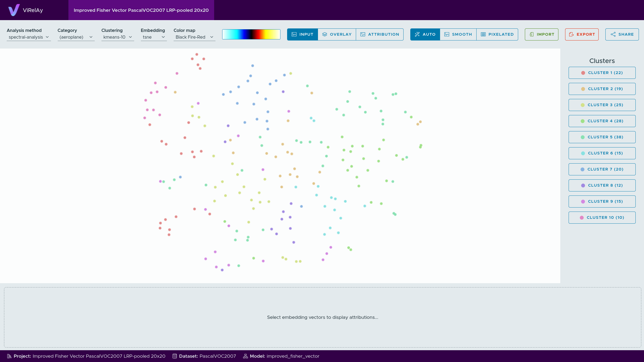Image resolution: width=644 pixels, height=362 pixels.
Task: Click the Project name in status bar
Action: [x=99, y=356]
